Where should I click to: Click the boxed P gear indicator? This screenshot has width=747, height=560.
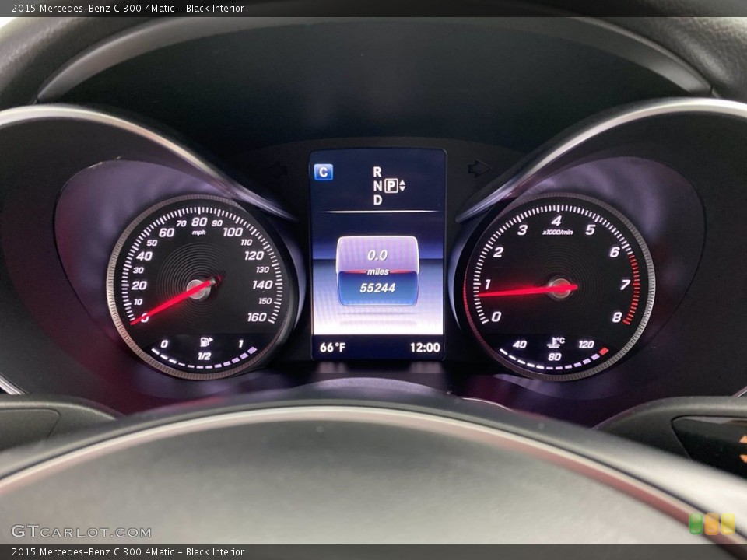point(391,186)
